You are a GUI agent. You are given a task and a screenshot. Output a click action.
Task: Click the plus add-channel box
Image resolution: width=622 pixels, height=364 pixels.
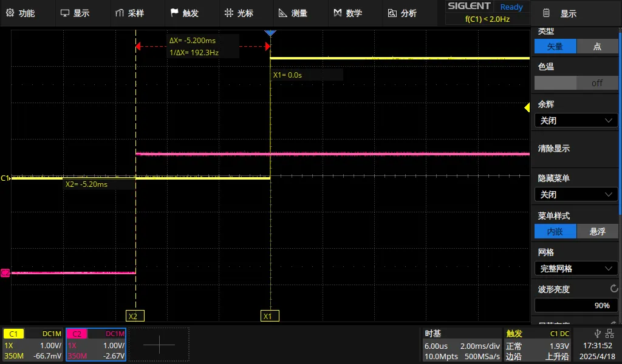(159, 345)
